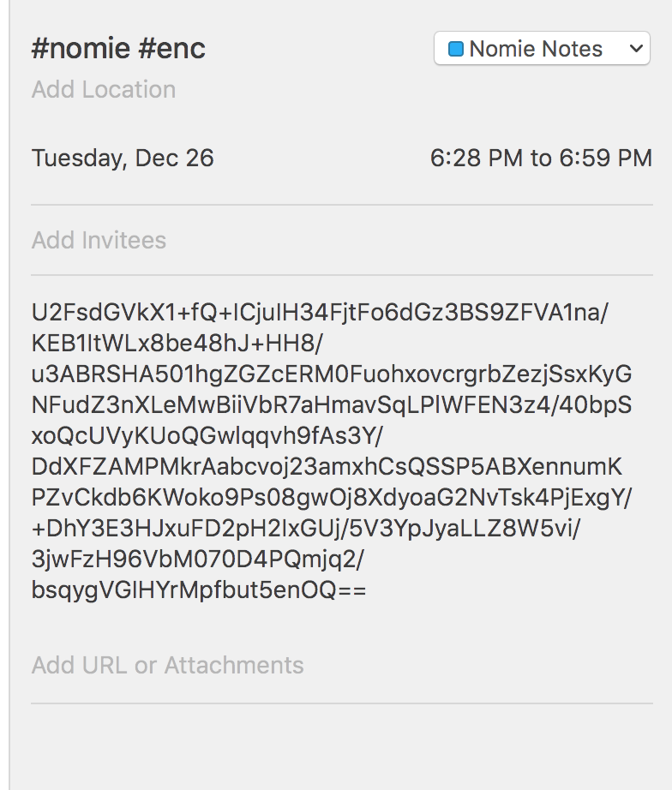
Task: Click the Add Invitees field
Action: (x=99, y=241)
